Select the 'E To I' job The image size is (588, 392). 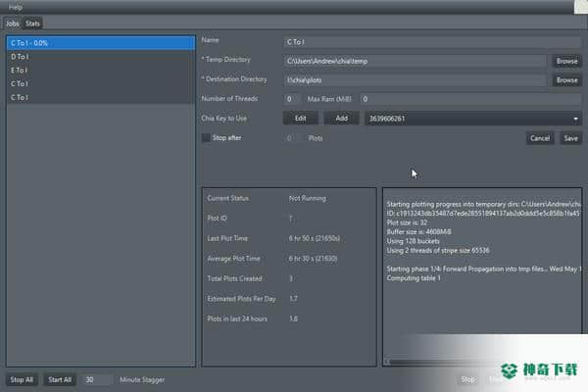pos(101,71)
